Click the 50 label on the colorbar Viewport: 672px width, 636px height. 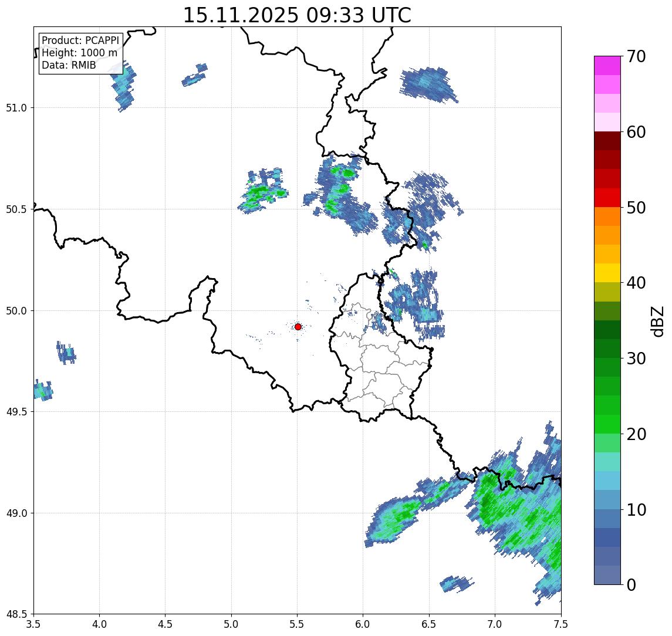tap(636, 208)
